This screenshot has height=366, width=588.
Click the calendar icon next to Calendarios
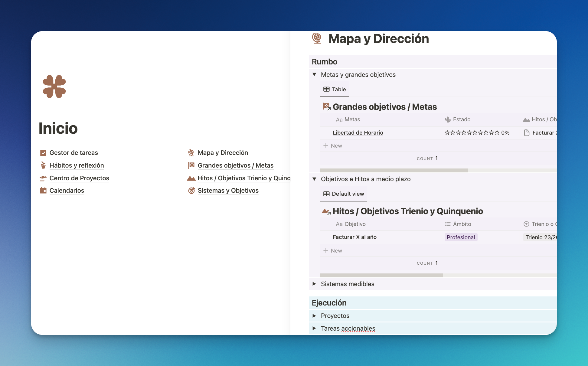pyautogui.click(x=43, y=191)
